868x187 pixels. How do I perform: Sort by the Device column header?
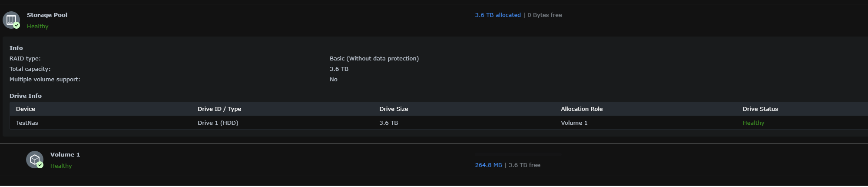26,109
